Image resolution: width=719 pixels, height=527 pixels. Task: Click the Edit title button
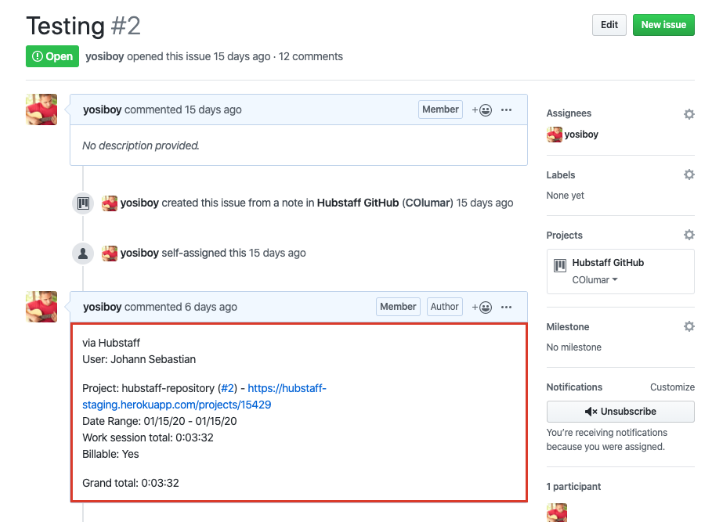(x=609, y=25)
